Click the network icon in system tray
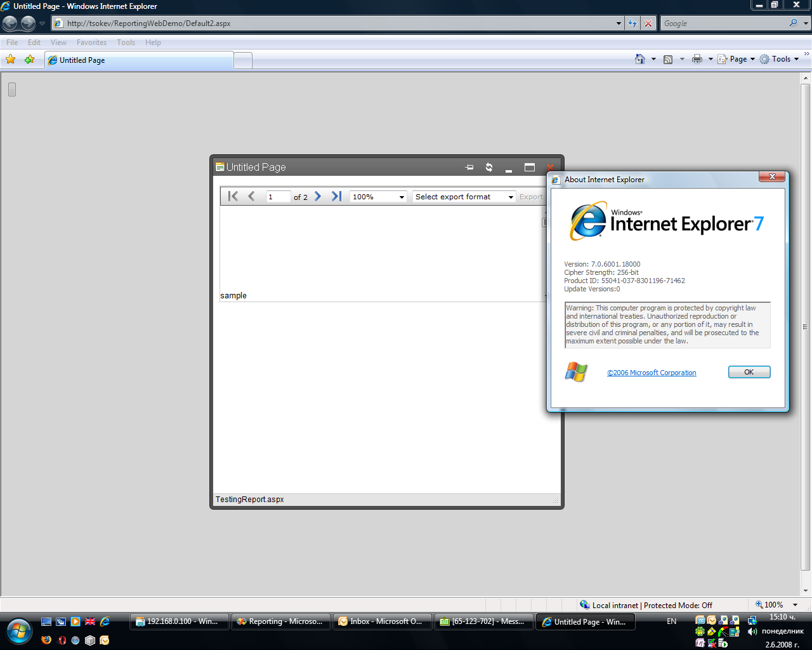The width and height of the screenshot is (812, 650). [752, 620]
